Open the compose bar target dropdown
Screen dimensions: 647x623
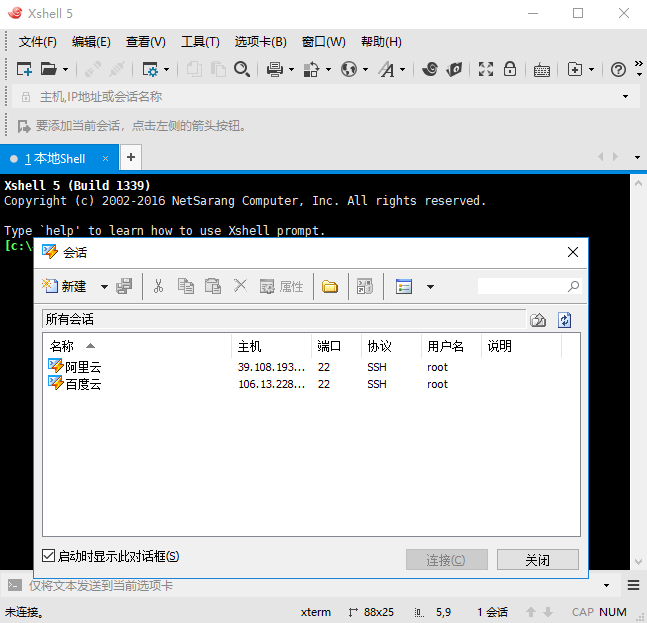[x=606, y=585]
